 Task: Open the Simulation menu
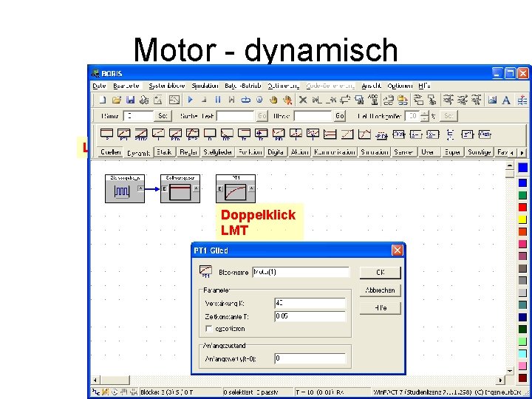click(x=205, y=86)
